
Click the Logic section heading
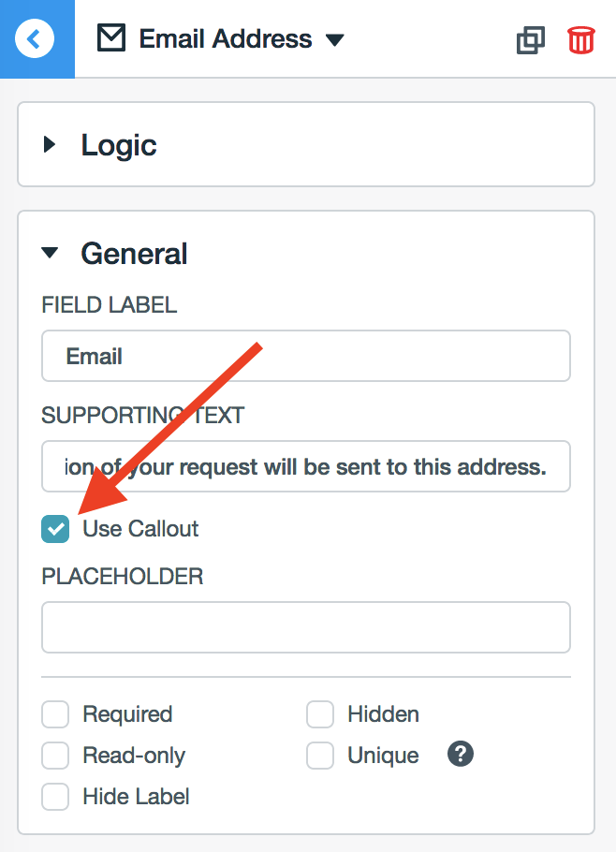(x=119, y=145)
